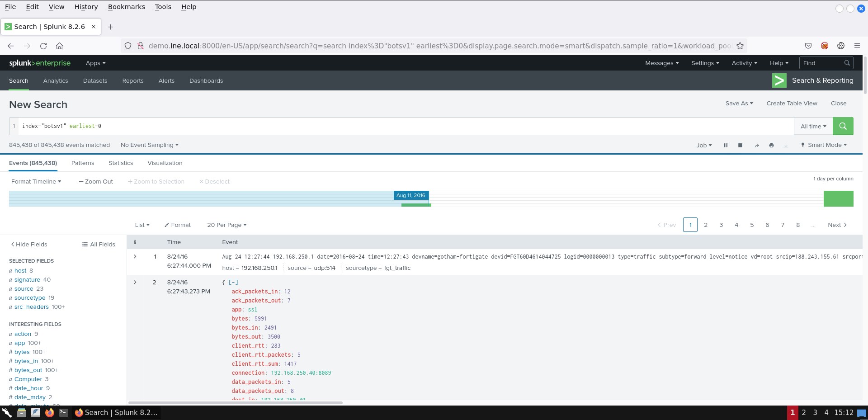Collapse the JSON event with [-]
This screenshot has width=868, height=420.
pos(233,282)
